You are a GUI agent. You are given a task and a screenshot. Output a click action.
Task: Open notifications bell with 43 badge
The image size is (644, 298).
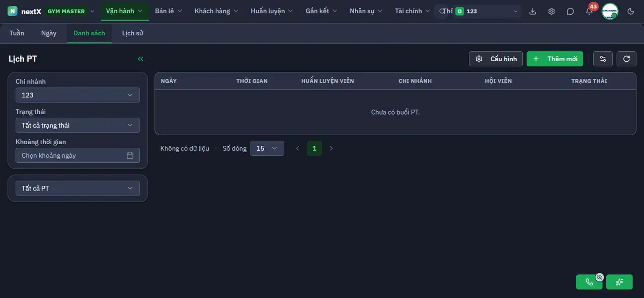click(589, 11)
